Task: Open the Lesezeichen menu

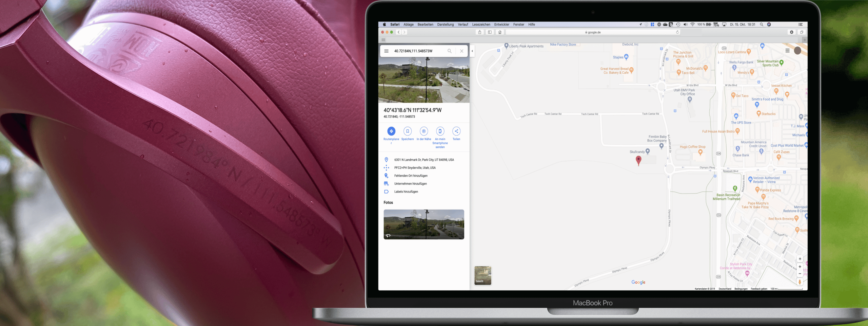Action: pos(481,24)
